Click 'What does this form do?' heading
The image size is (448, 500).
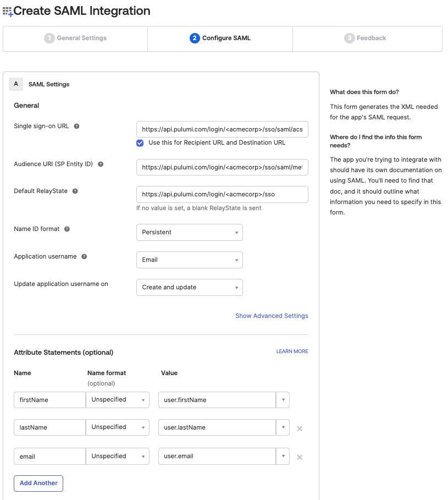coord(364,92)
